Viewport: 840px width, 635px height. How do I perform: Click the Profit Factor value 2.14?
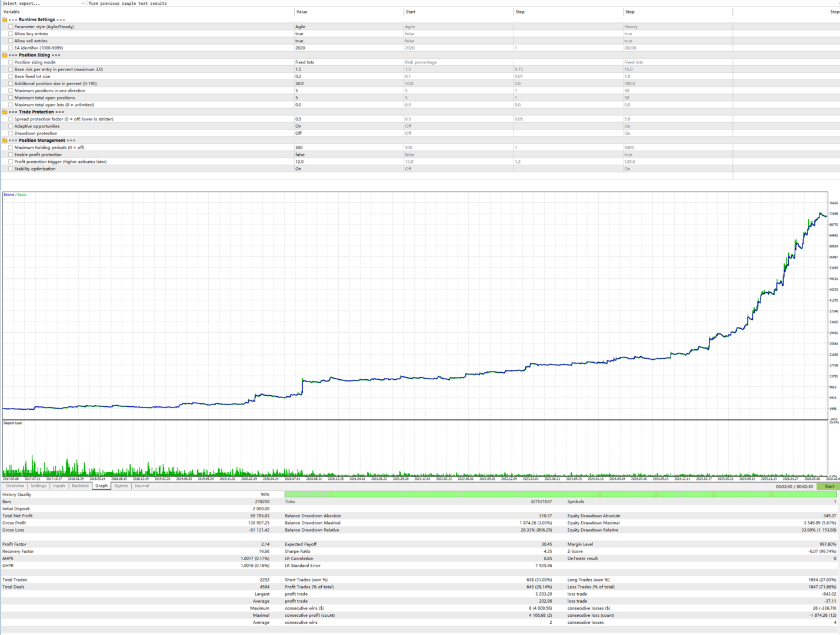tap(265, 544)
